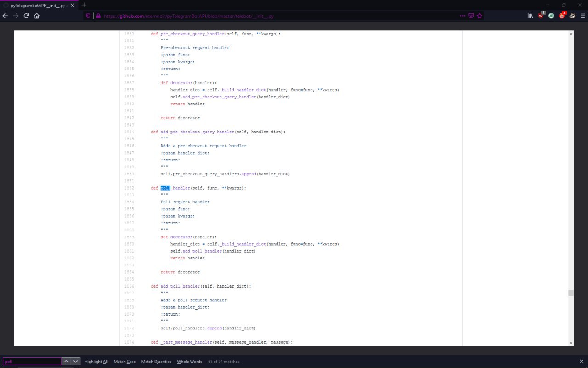Close the find bar
588x368 pixels.
[x=582, y=362]
